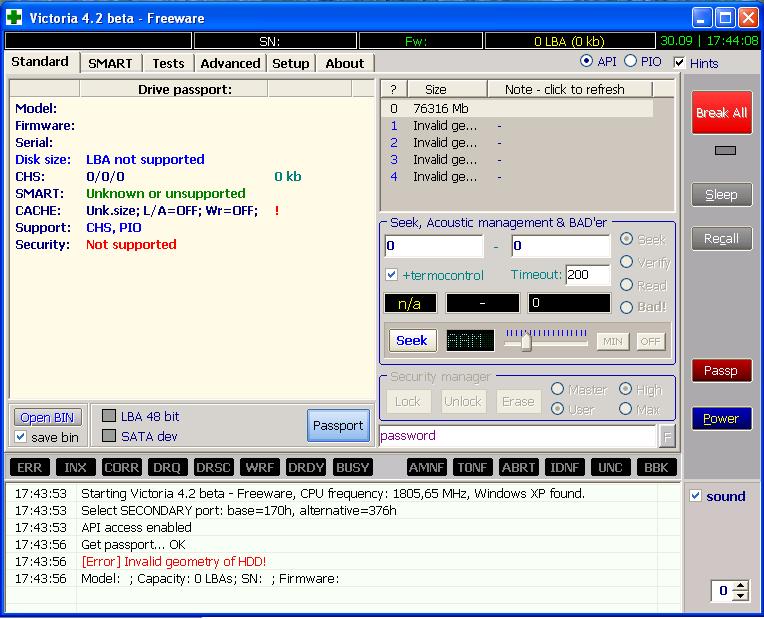764x619 pixels.
Task: Click the UNC error indicator
Action: click(611, 467)
